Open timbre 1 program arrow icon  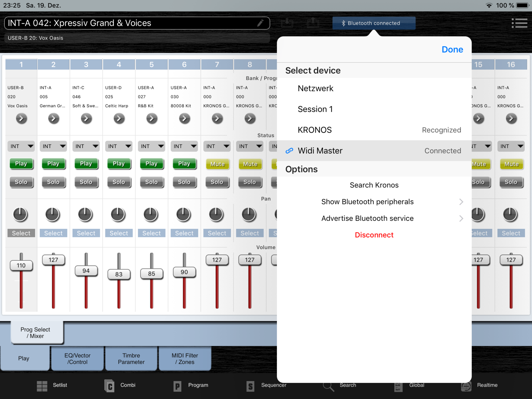[x=21, y=118]
